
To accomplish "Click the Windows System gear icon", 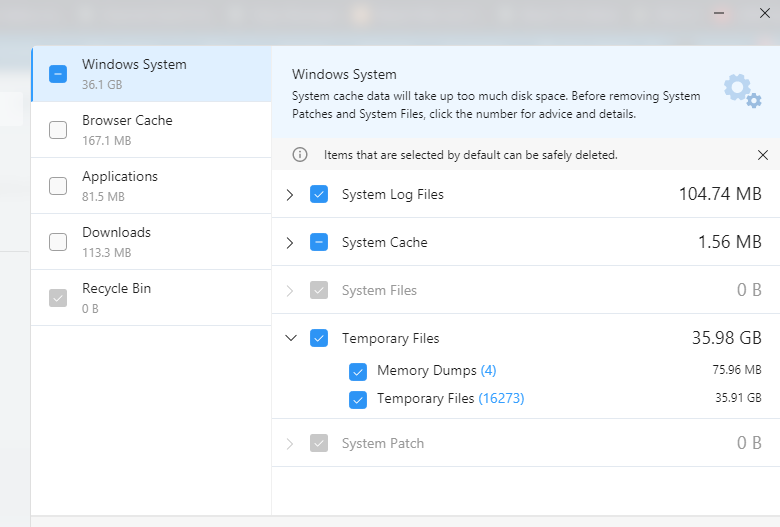I will [742, 90].
